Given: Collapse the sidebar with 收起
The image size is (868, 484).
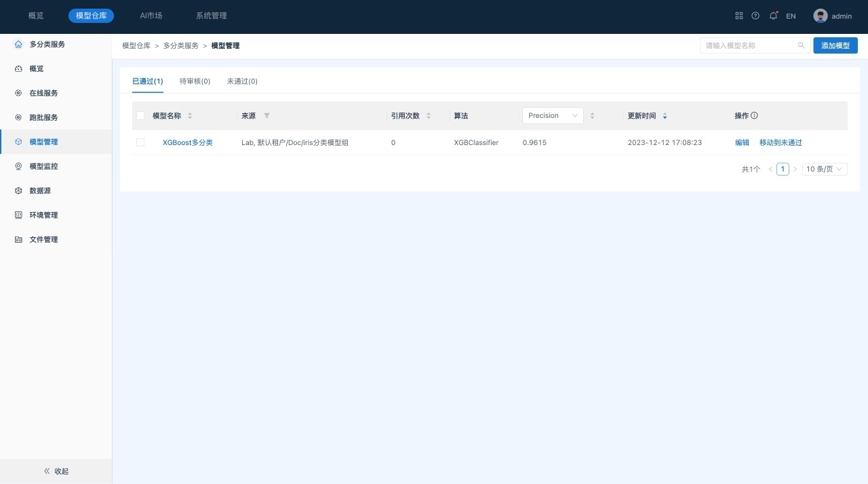Looking at the screenshot, I should tap(56, 471).
